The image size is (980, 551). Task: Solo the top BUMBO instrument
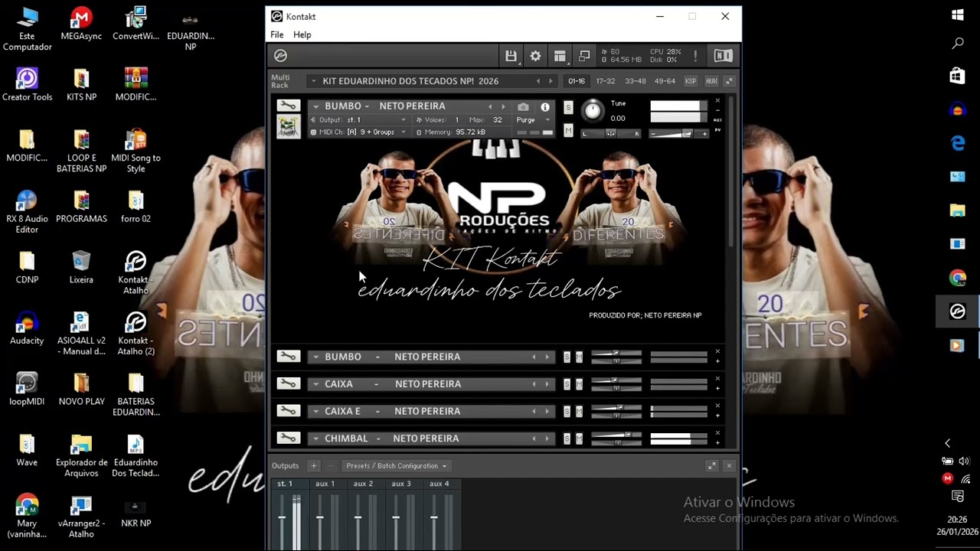click(x=568, y=108)
